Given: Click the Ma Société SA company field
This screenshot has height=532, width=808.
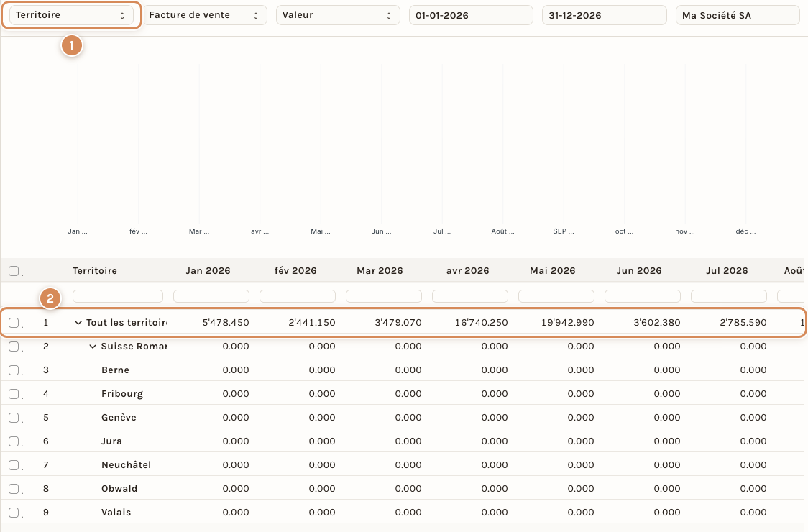Looking at the screenshot, I should click(x=738, y=16).
